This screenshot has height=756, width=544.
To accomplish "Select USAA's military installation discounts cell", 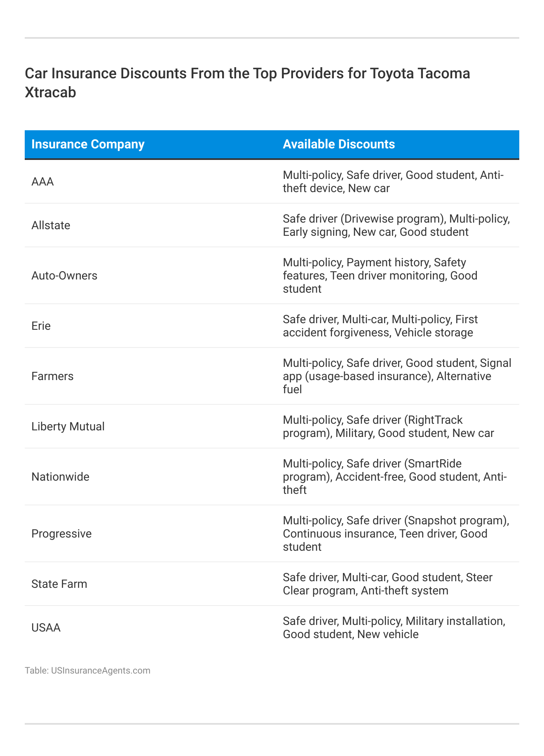I will pos(394,628).
